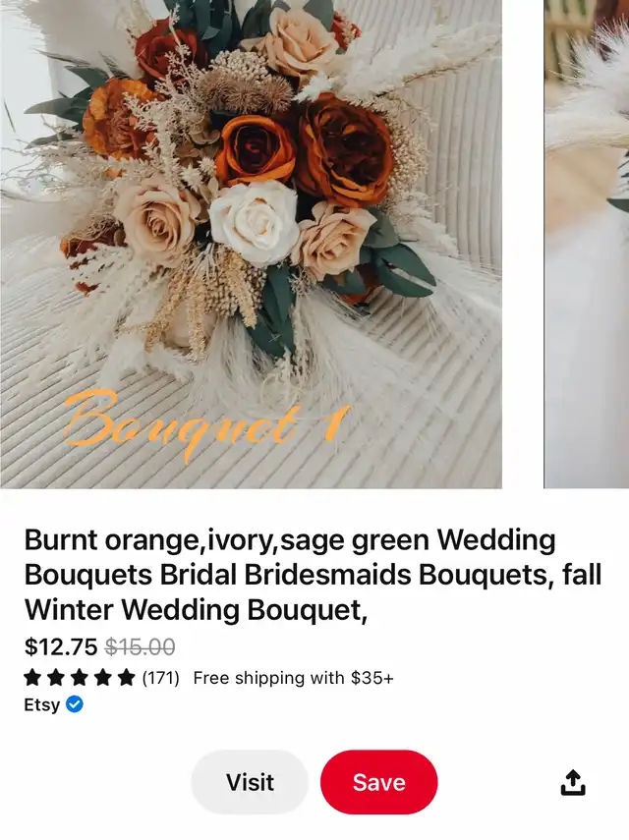The height and width of the screenshot is (840, 629).
Task: Click the fifth rating star
Action: point(127,678)
